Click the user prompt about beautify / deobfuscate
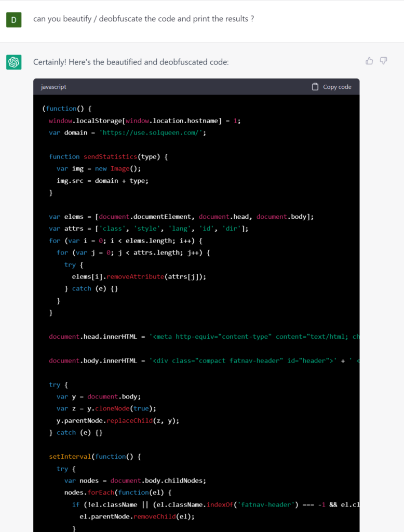404x532 pixels. click(143, 19)
